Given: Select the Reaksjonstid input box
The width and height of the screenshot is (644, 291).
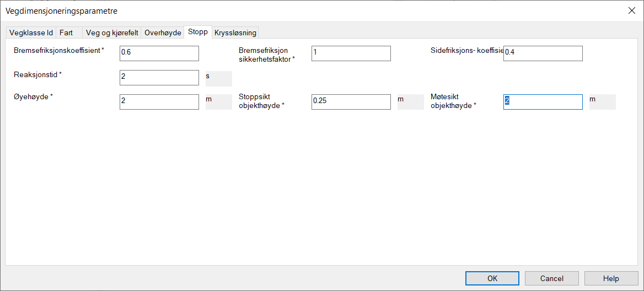Looking at the screenshot, I should tap(159, 78).
